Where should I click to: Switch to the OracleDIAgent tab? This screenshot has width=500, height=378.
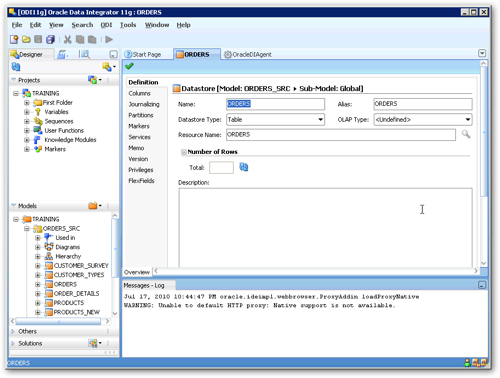point(247,54)
